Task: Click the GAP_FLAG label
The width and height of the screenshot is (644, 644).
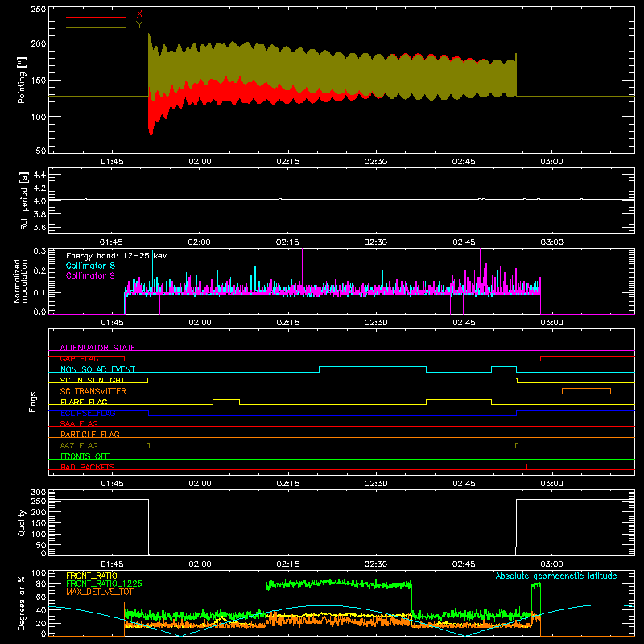Action: point(79,358)
